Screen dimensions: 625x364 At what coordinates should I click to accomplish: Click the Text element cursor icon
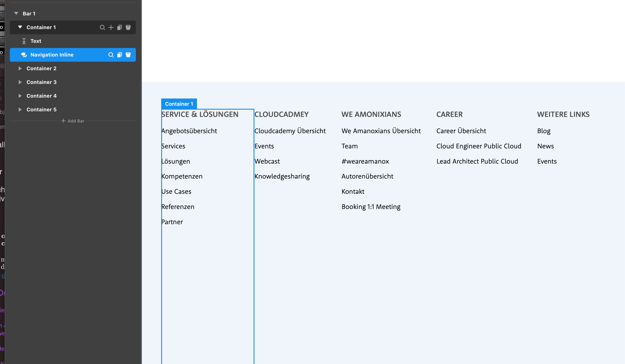tap(24, 41)
